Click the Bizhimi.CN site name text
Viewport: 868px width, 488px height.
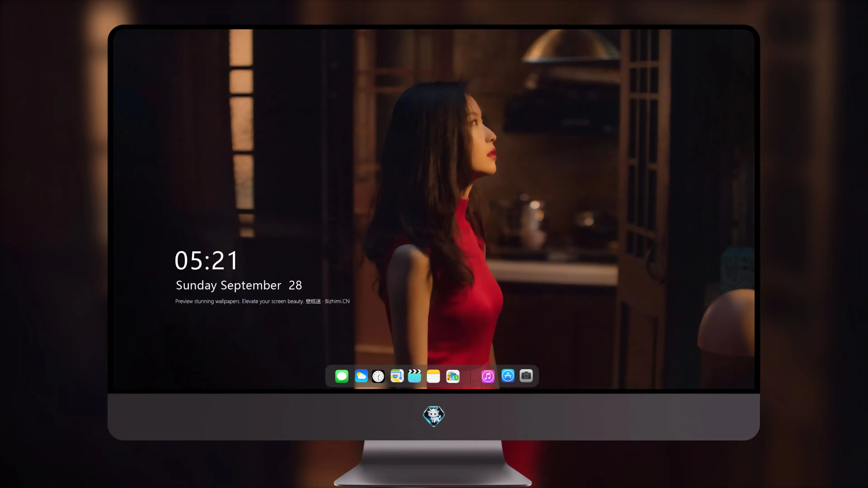pyautogui.click(x=337, y=301)
